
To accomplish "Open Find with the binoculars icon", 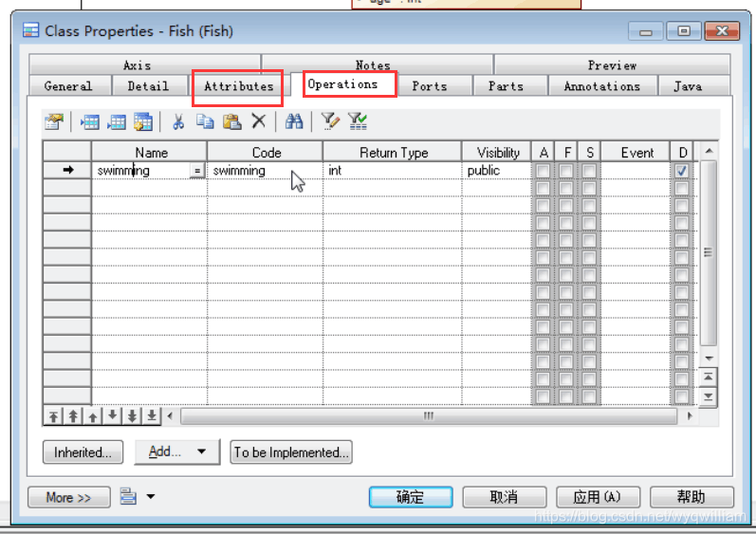I will pos(294,121).
